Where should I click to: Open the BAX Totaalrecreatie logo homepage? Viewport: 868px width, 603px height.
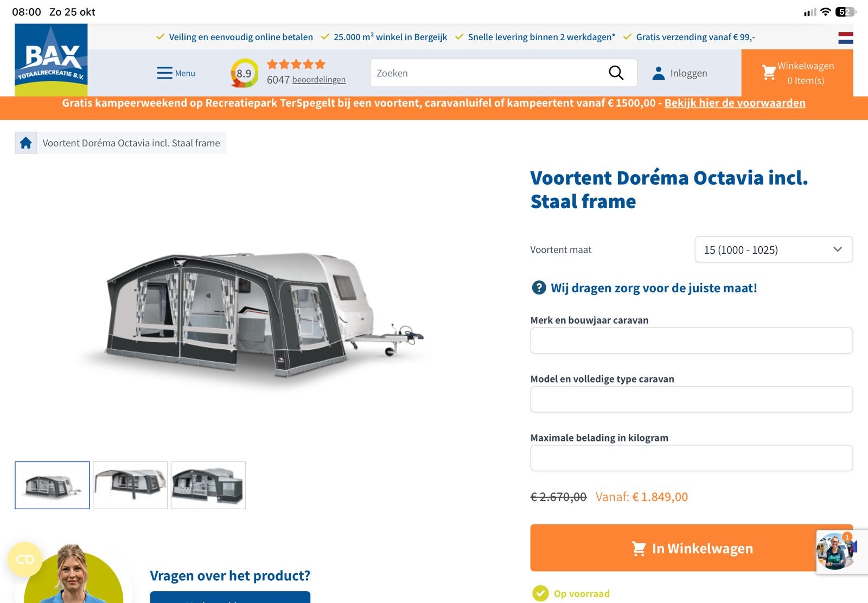(x=51, y=60)
